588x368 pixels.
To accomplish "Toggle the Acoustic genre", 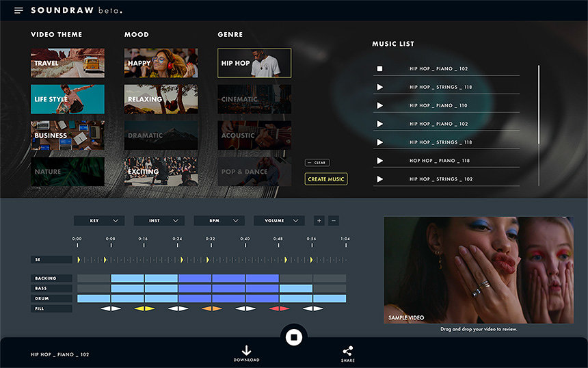I will point(254,135).
